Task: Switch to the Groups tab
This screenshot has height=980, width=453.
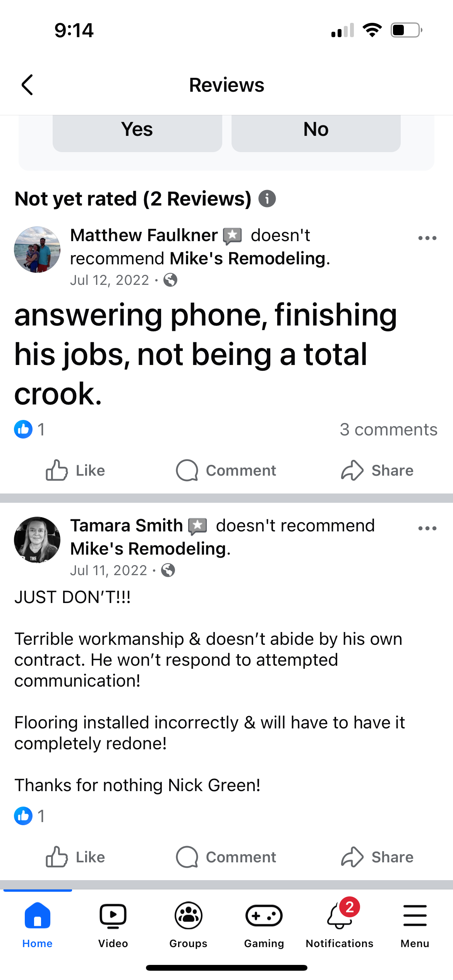Action: (x=189, y=925)
